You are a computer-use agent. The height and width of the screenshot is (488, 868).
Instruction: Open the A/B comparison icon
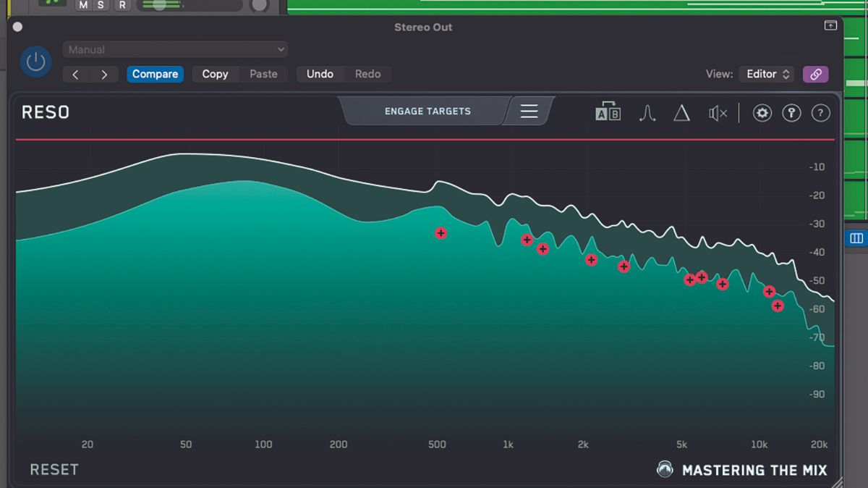pos(608,113)
